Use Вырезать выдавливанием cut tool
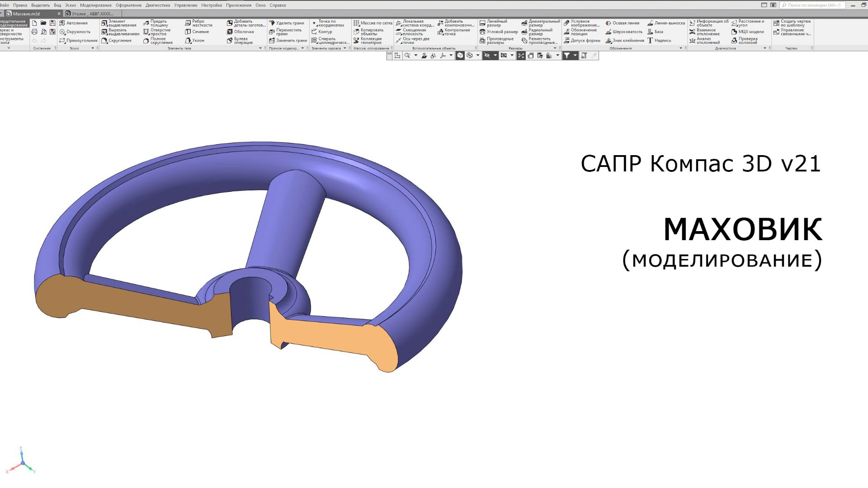This screenshot has width=868, height=488. (x=120, y=32)
